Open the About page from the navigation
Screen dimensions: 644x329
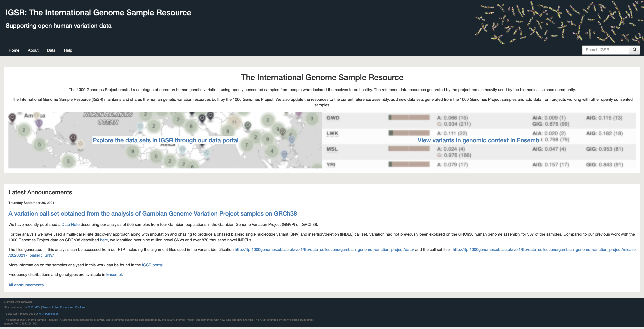(x=33, y=50)
